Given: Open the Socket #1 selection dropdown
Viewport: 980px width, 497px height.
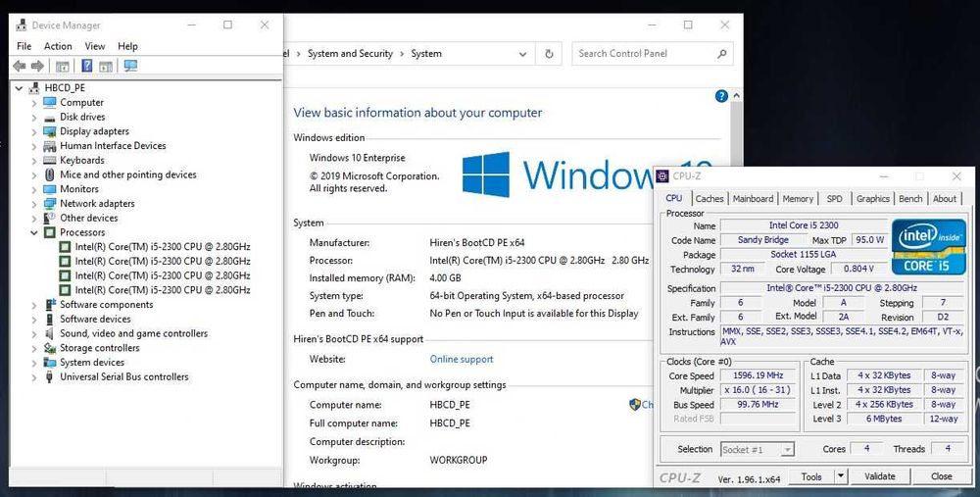Looking at the screenshot, I should tap(788, 450).
